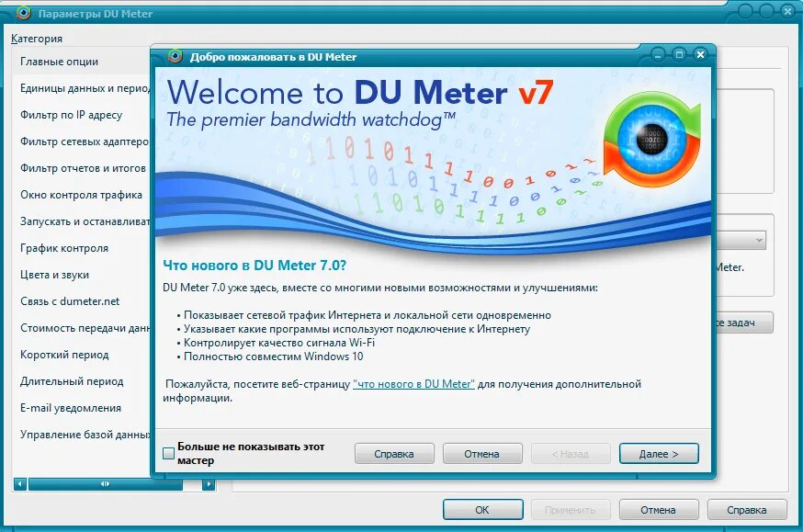This screenshot has height=532, width=803.
Task: Open the 'что нового в DU Meter' link
Action: point(413,384)
